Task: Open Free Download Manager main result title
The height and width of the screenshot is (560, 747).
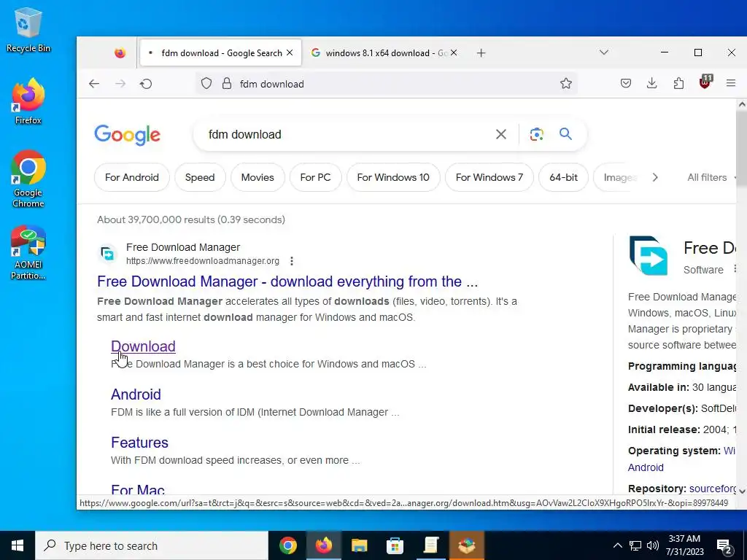Action: click(x=287, y=281)
